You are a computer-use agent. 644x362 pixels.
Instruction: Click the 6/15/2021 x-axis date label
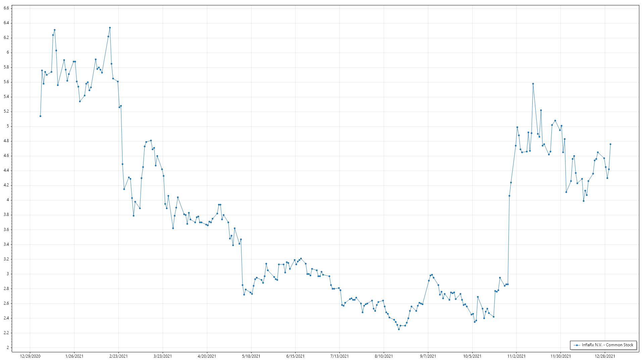296,356
